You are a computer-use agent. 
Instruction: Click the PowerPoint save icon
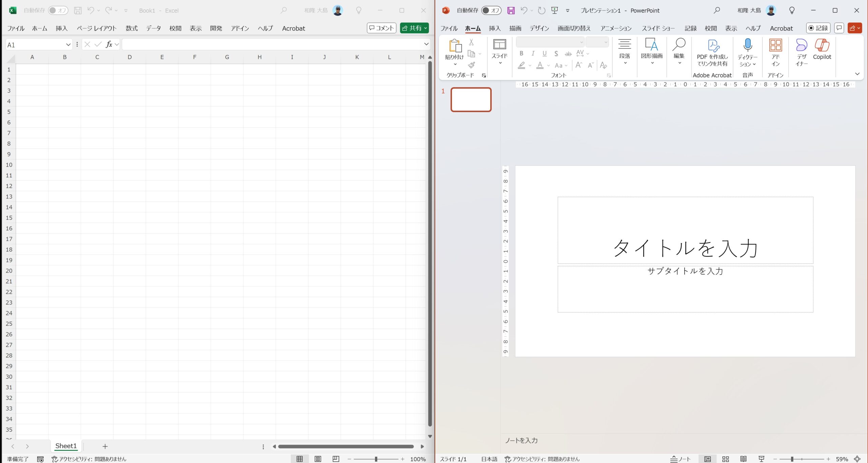(x=511, y=10)
